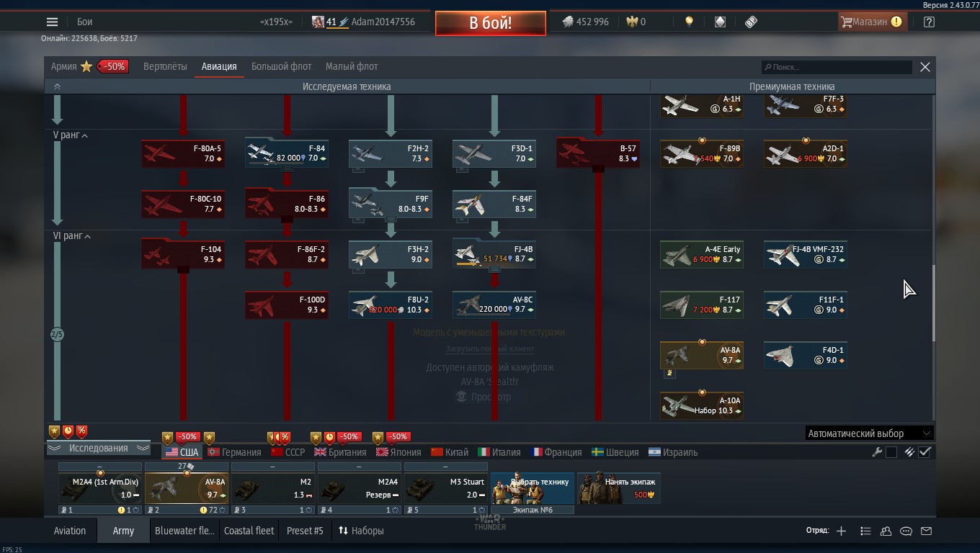The width and height of the screenshot is (980, 553).
Task: Select the F3D-1 aircraft card
Action: pos(494,153)
